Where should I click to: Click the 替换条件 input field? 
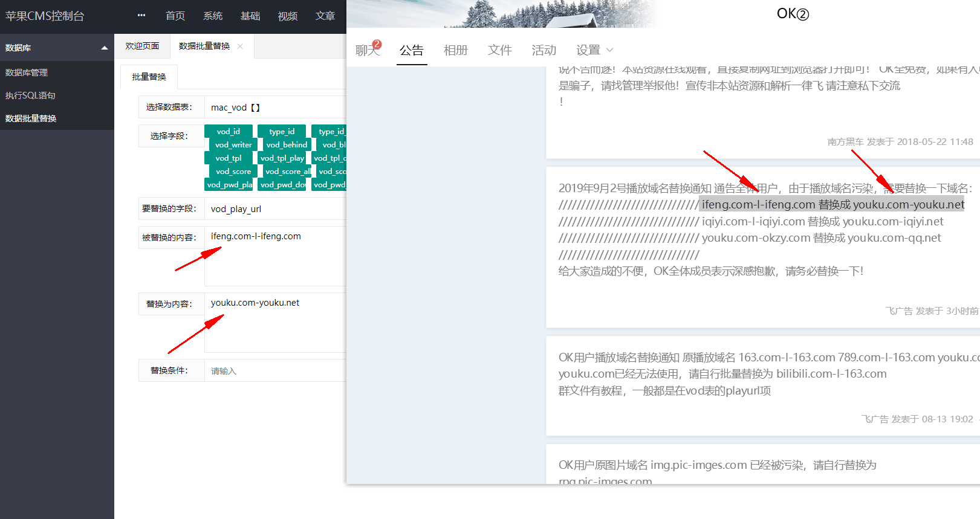(276, 370)
